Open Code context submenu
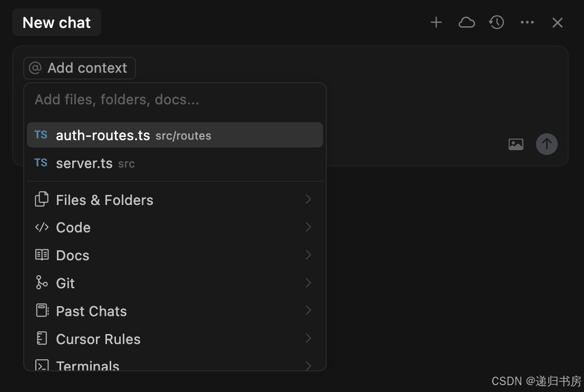Screen dimensions: 584x392 tap(174, 228)
